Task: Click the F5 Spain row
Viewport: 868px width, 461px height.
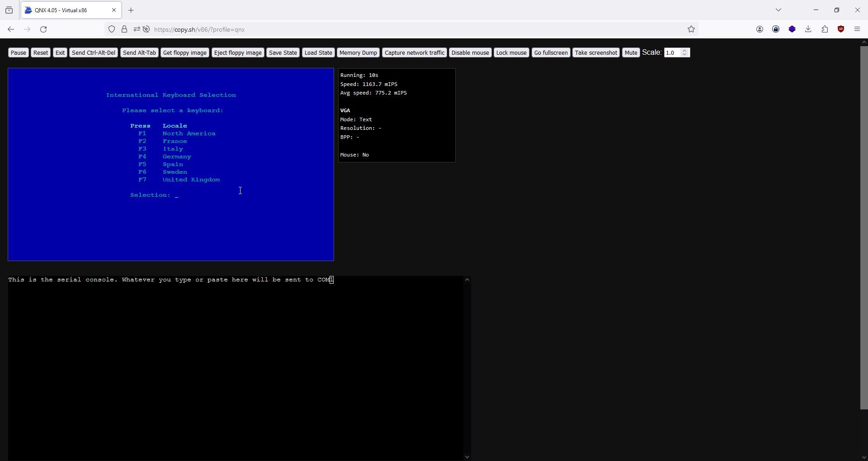Action: 160,164
